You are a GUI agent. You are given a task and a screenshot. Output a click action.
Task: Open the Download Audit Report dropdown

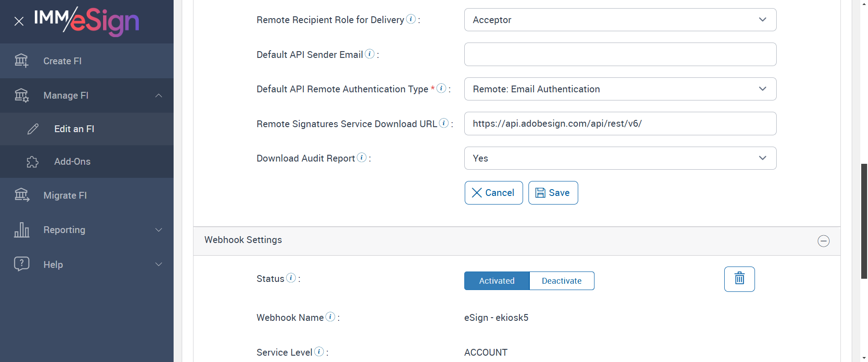click(620, 158)
